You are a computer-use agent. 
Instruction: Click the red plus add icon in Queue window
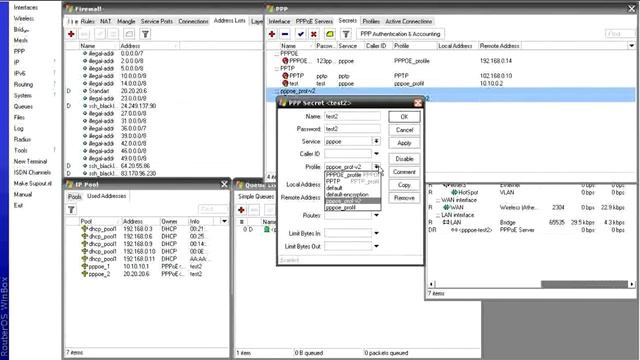(x=241, y=209)
